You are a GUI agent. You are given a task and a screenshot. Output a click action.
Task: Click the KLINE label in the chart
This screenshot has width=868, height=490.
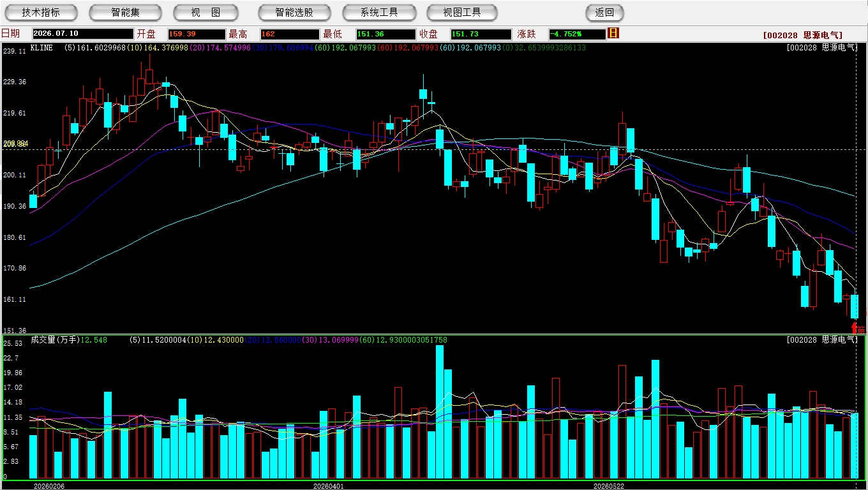(41, 48)
